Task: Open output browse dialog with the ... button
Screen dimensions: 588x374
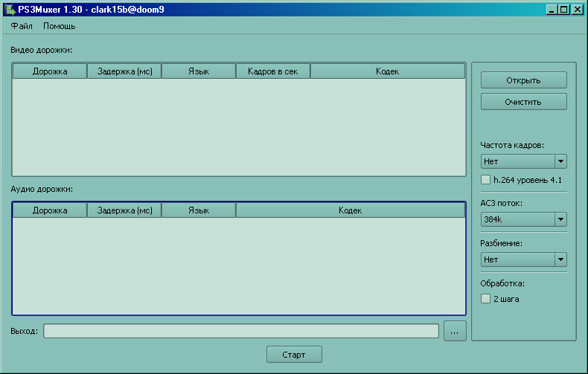Action: click(455, 331)
